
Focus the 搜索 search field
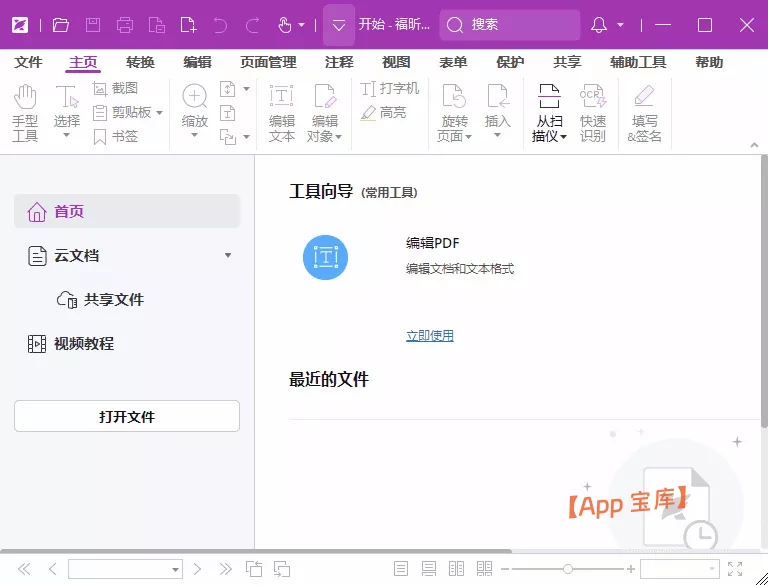point(510,24)
